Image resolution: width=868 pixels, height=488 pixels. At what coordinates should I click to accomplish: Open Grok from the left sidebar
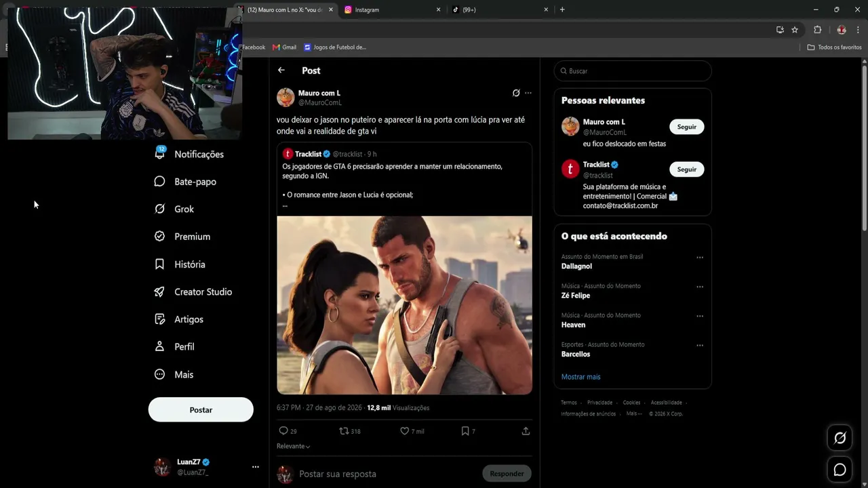[x=174, y=209]
